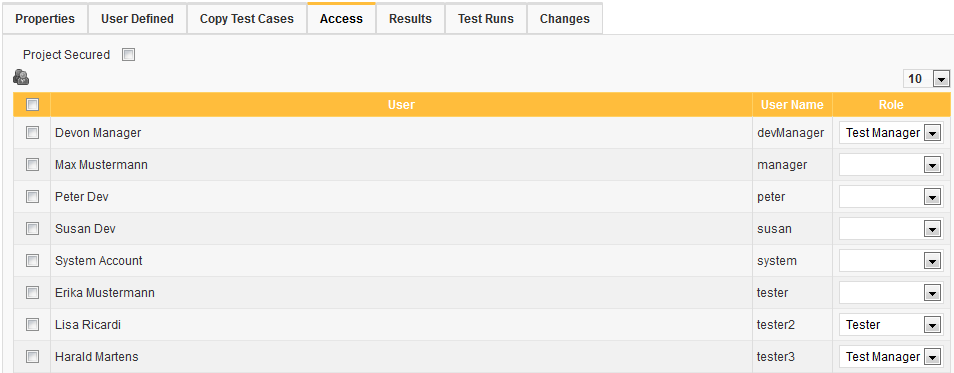954x373 pixels.
Task: Open the User Defined tab
Action: click(138, 19)
